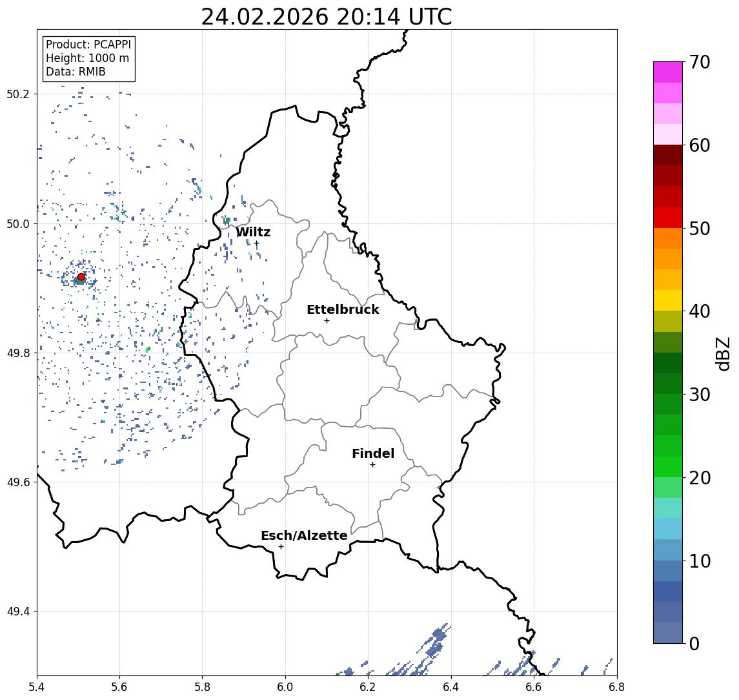Click the dBZ colorbar label
The width and height of the screenshot is (739, 700).
(722, 354)
